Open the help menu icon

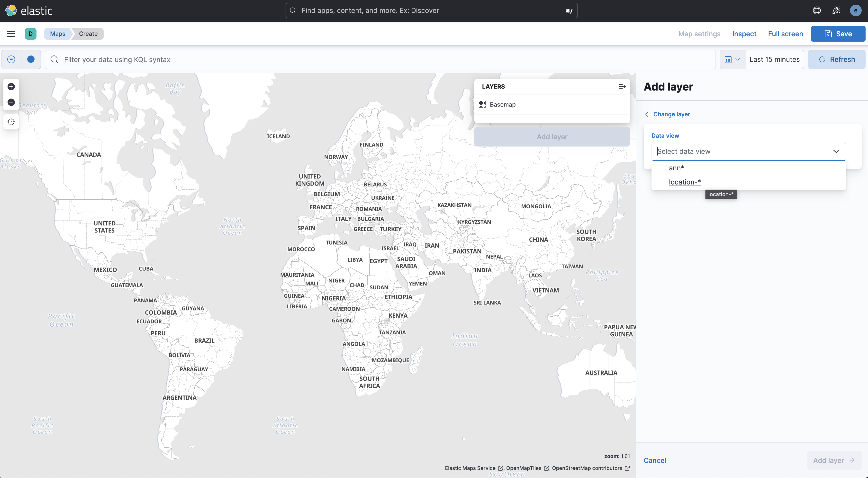817,10
